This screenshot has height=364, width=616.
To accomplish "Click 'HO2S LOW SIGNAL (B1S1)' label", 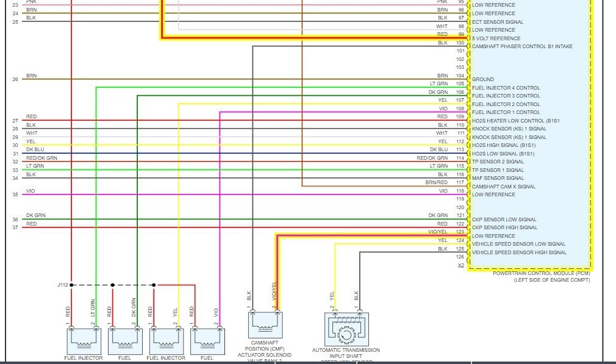I will click(503, 154).
